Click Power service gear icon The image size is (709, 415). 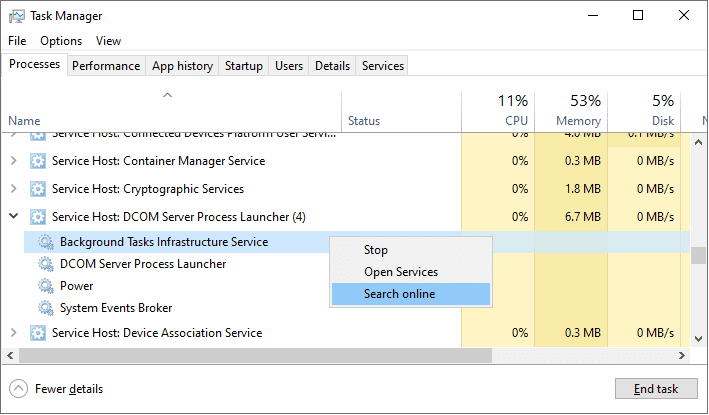tap(46, 286)
